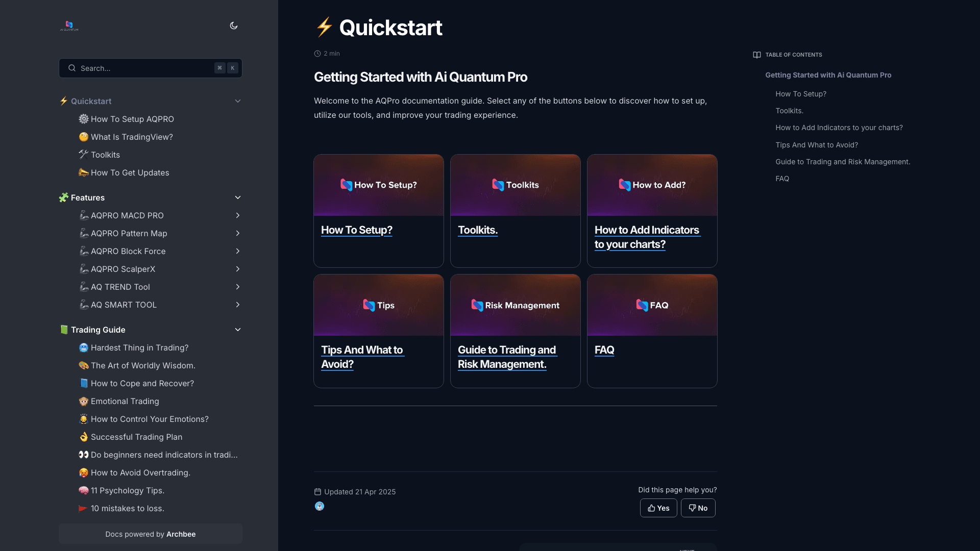Select What Is TradingView? in sidebar
Image resolution: width=980 pixels, height=551 pixels.
click(131, 137)
